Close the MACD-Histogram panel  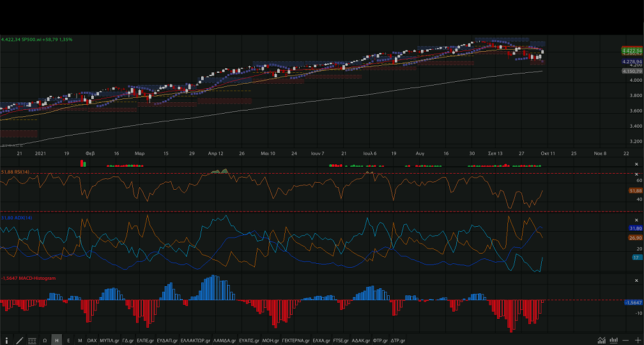(637, 280)
